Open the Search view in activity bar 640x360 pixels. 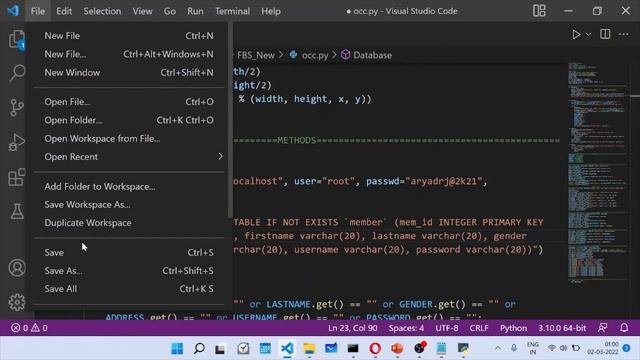click(x=17, y=73)
